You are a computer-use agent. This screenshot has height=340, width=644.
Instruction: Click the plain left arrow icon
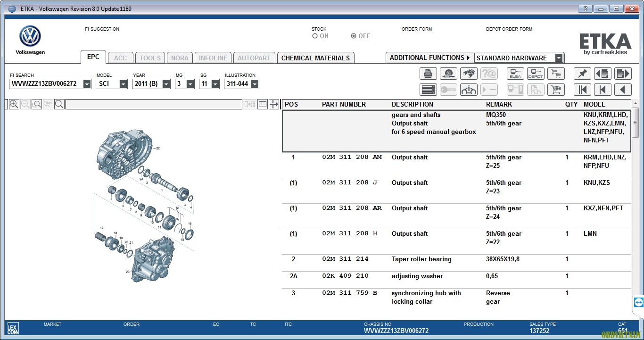click(623, 90)
